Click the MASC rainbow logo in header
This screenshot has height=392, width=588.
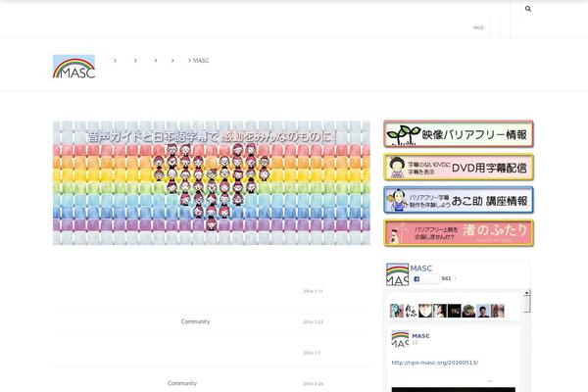click(x=73, y=67)
